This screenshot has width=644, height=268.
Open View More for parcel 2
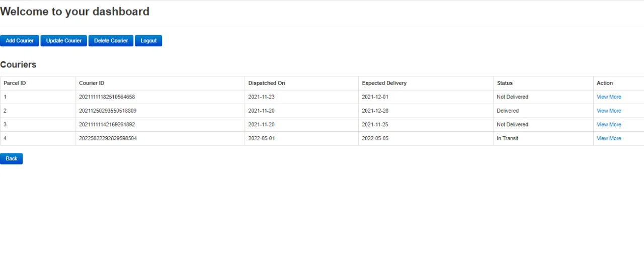pos(609,111)
